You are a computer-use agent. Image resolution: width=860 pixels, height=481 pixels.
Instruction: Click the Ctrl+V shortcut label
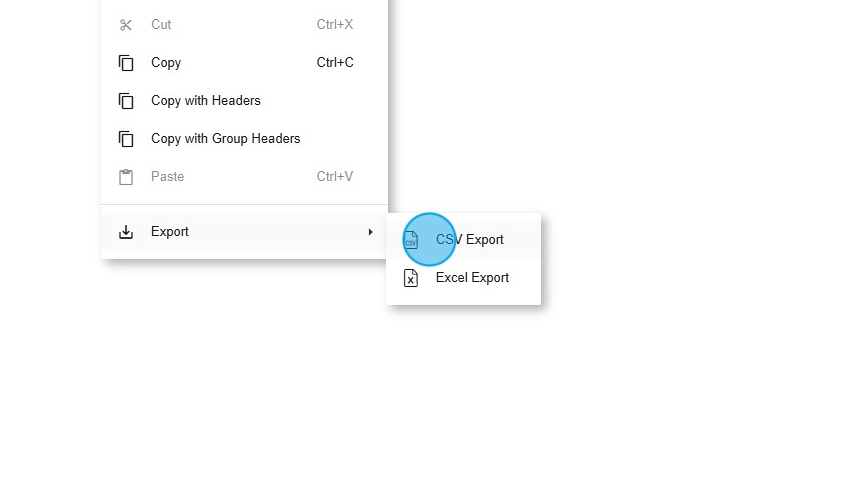tap(335, 177)
